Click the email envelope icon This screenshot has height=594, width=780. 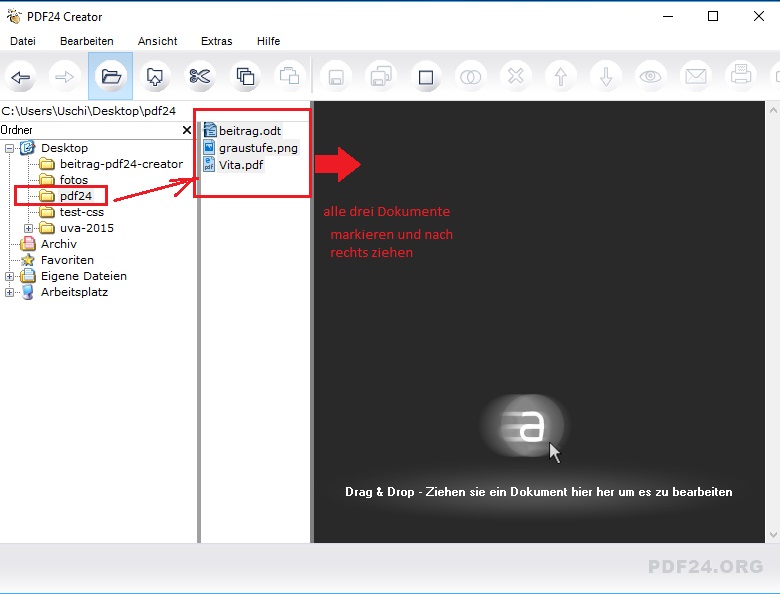695,77
